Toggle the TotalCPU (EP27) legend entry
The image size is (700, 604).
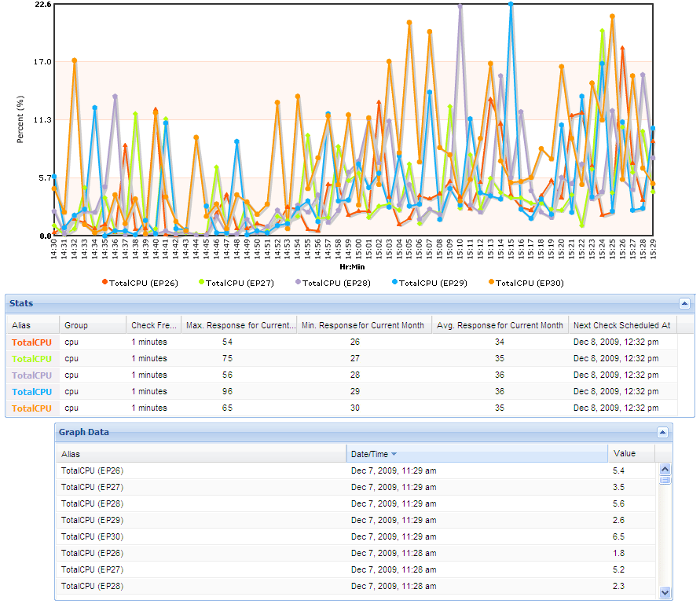[x=236, y=283]
